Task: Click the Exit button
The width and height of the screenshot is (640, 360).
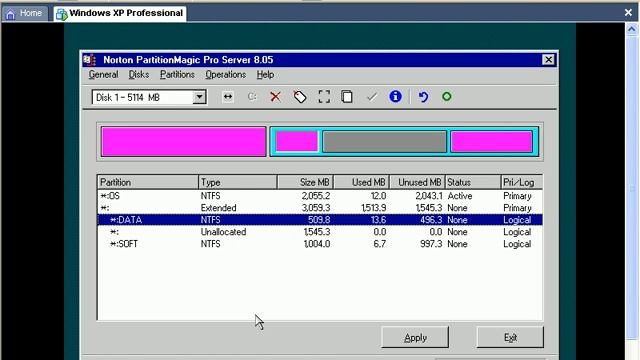Action: coord(510,338)
